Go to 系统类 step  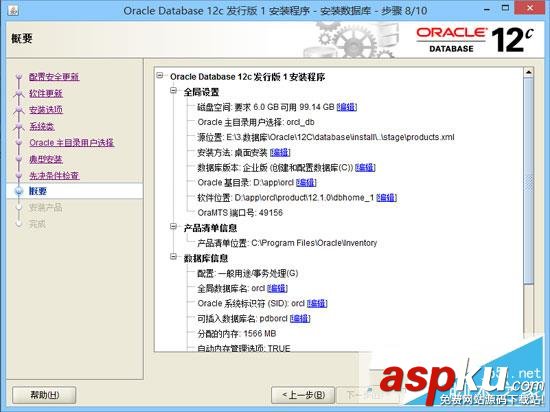42,126
